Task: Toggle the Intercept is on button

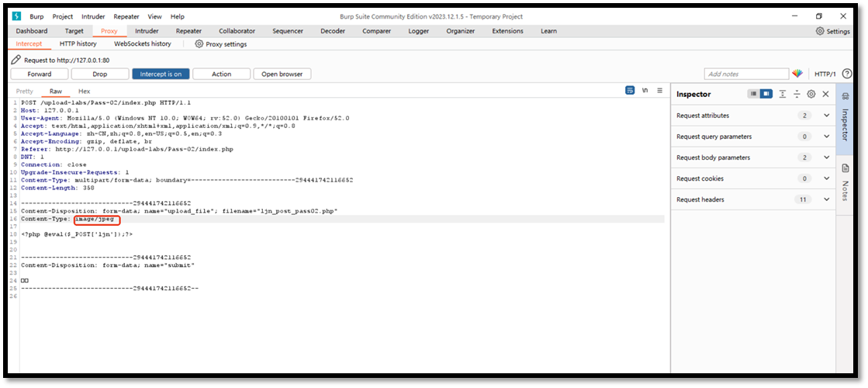Action: pos(161,74)
